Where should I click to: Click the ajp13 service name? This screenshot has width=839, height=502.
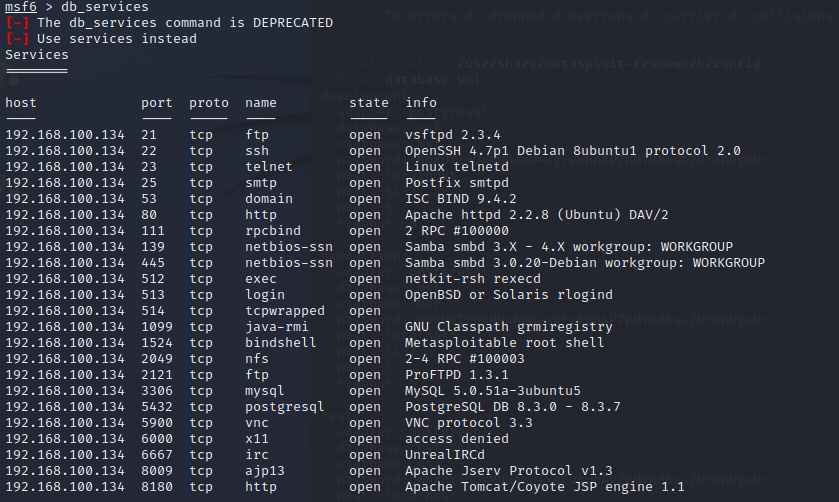point(265,471)
